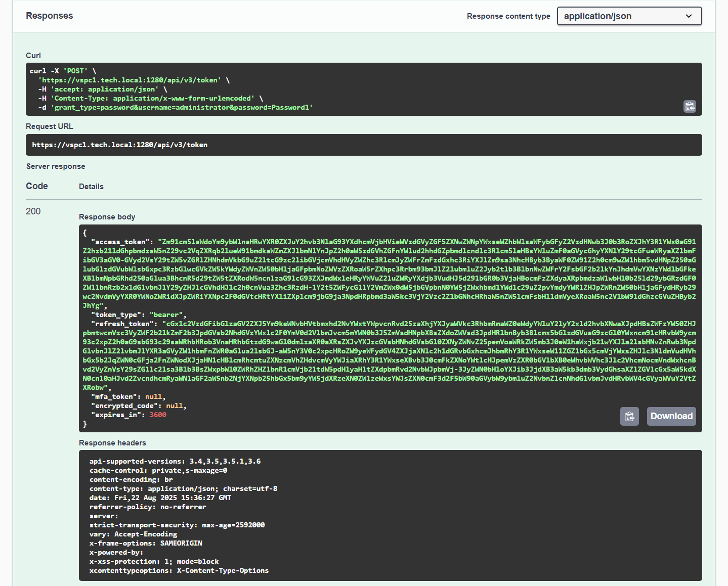Click the expires_in value 3600
Screen dimensions: 728x586
157,414
